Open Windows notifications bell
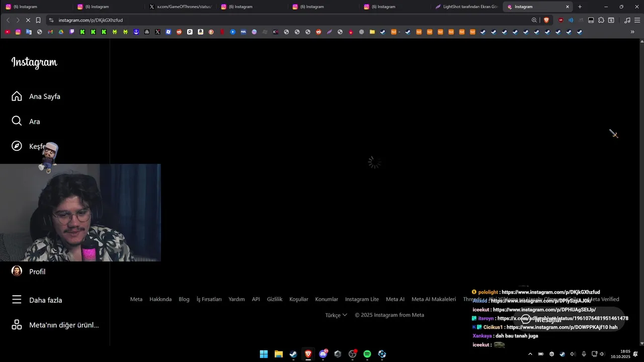This screenshot has width=644, height=362. 636,354
